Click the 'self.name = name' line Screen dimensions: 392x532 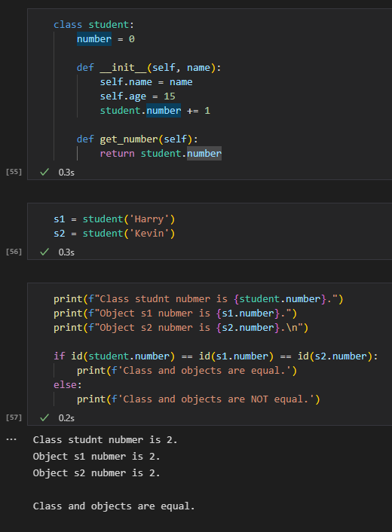[x=146, y=82]
